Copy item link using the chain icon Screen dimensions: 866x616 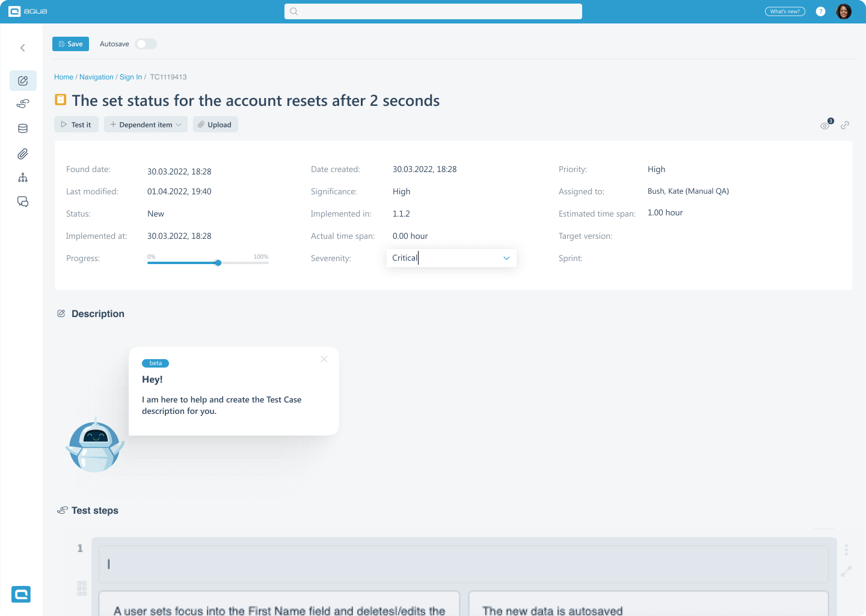[x=845, y=125]
